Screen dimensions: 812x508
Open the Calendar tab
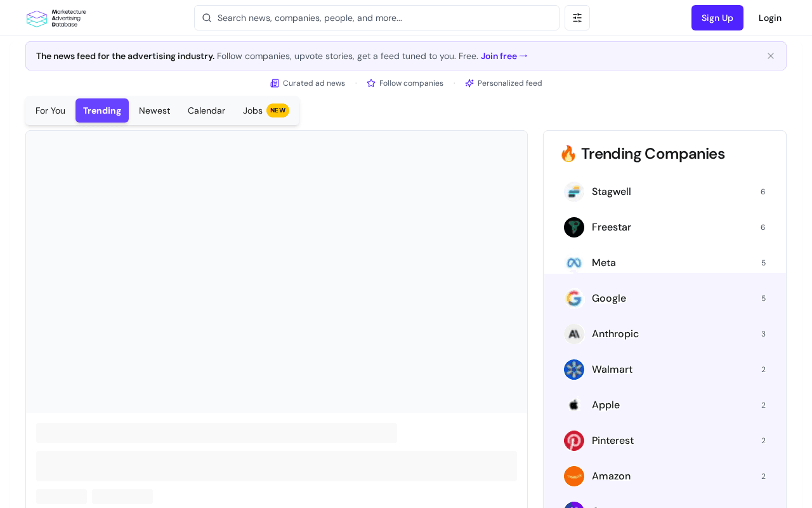[x=206, y=110]
